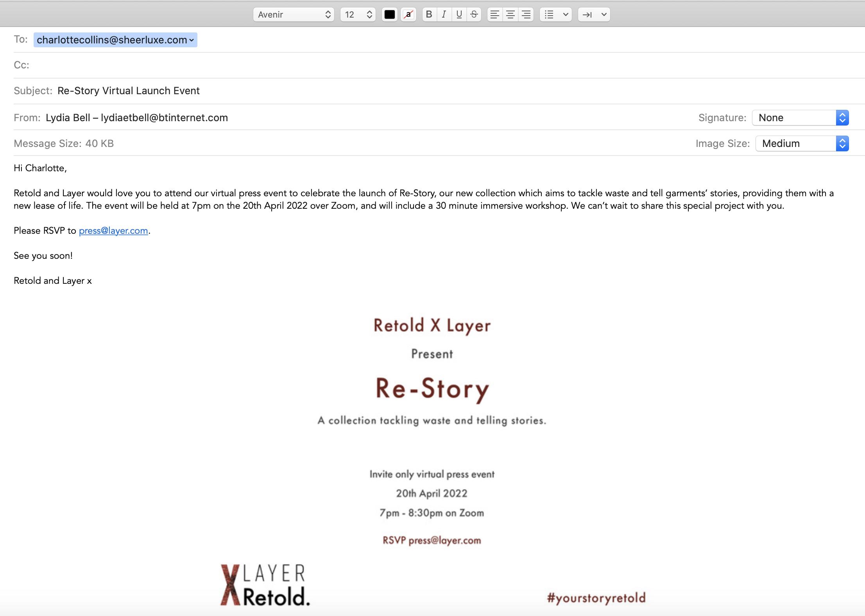Screen dimensions: 865x616
Task: Toggle bold formatting
Action: (429, 14)
